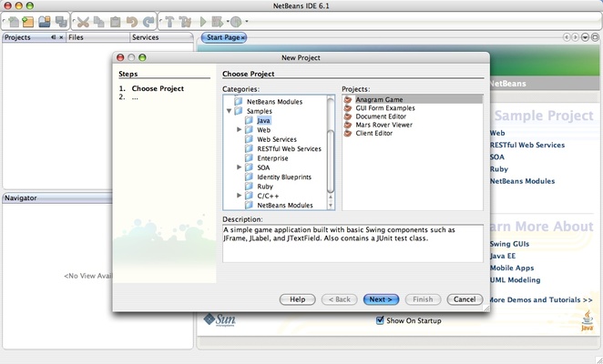The image size is (603, 364).
Task: Click the Open Project toolbar icon
Action: tap(45, 22)
